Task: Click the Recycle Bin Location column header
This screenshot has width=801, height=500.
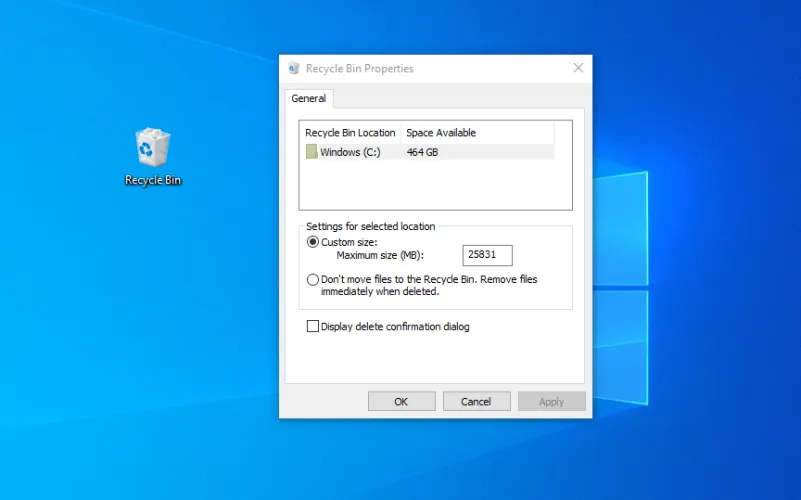Action: click(350, 133)
